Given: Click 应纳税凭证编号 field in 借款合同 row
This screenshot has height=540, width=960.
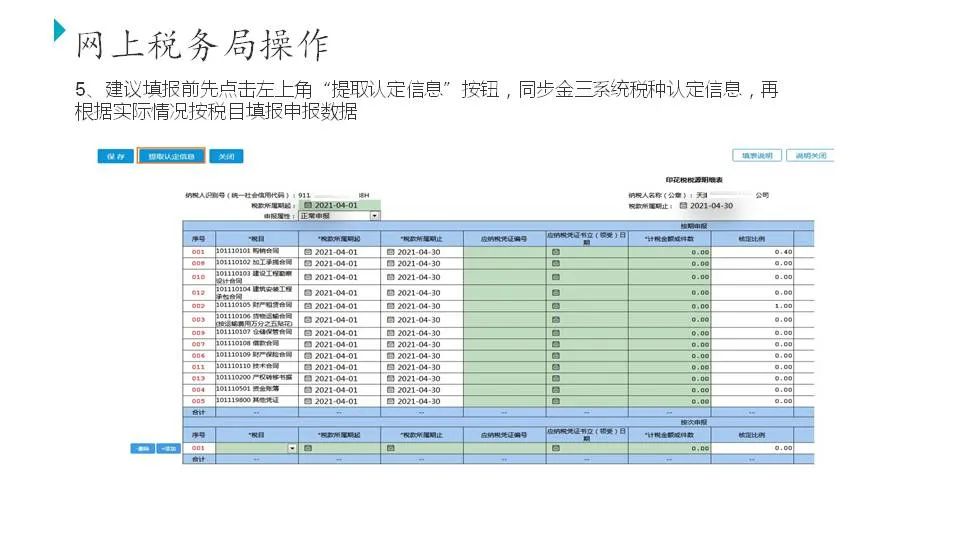Looking at the screenshot, I should pos(504,344).
